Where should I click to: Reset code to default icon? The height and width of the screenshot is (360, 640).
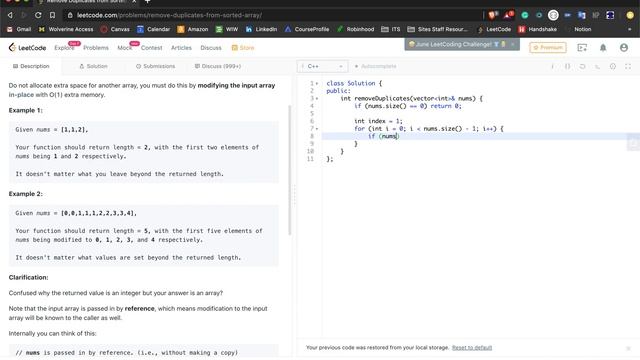click(x=582, y=66)
